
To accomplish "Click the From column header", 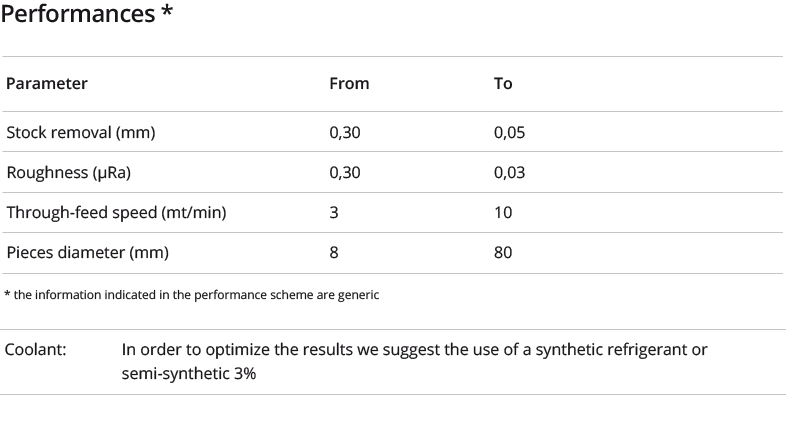I will click(x=349, y=83).
